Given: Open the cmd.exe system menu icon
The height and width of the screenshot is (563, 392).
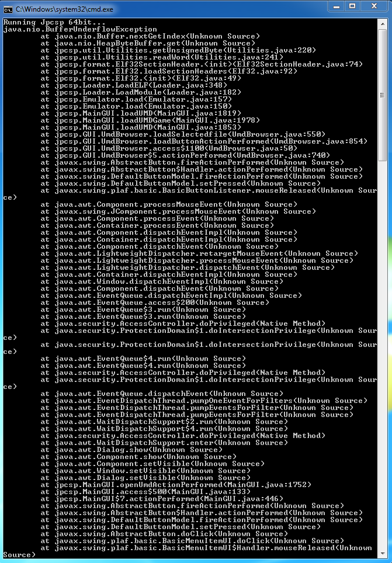Looking at the screenshot, I should click(x=8, y=9).
